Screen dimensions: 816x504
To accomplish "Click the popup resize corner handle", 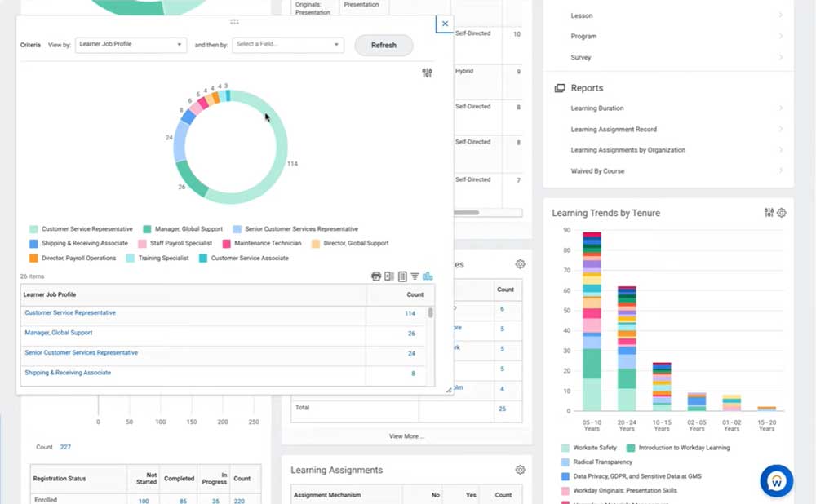I will pyautogui.click(x=449, y=390).
